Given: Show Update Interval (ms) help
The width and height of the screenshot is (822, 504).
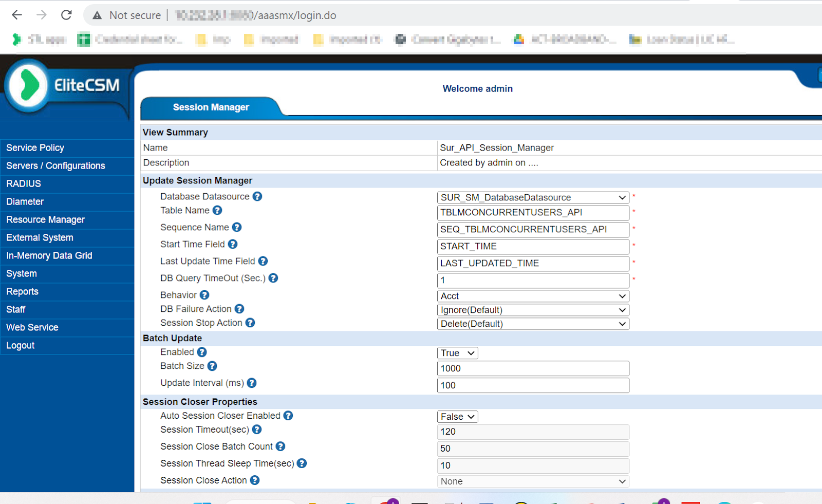Looking at the screenshot, I should [x=252, y=383].
